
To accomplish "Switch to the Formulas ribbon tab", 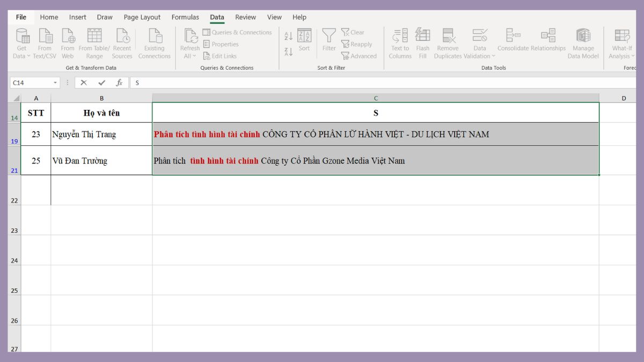I will [185, 17].
